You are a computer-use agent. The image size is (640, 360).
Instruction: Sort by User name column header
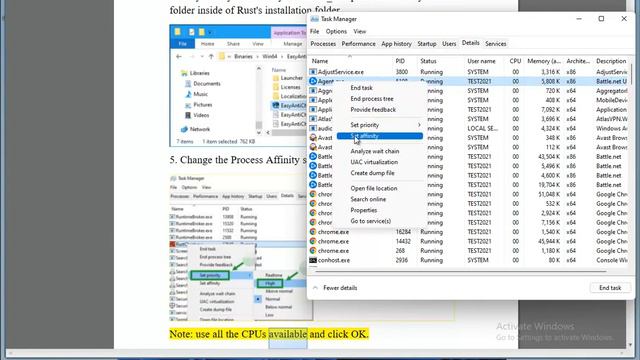pos(481,61)
